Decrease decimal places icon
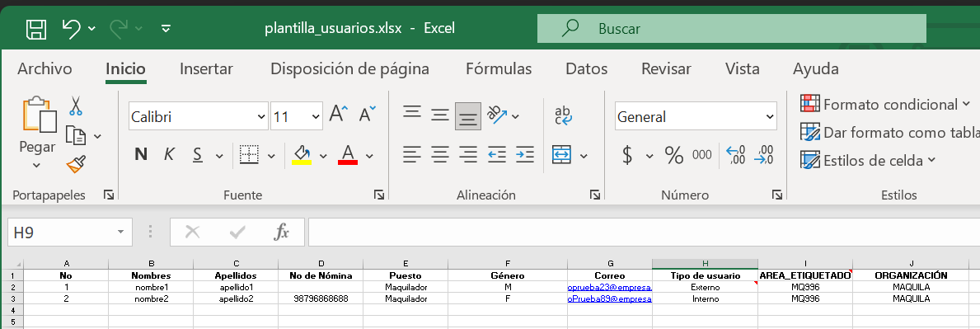 764,154
